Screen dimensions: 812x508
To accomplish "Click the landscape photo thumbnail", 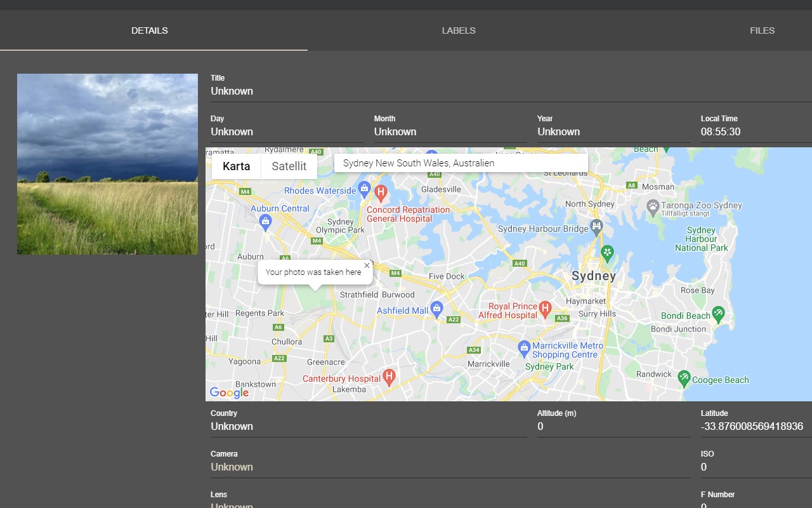I will click(107, 164).
